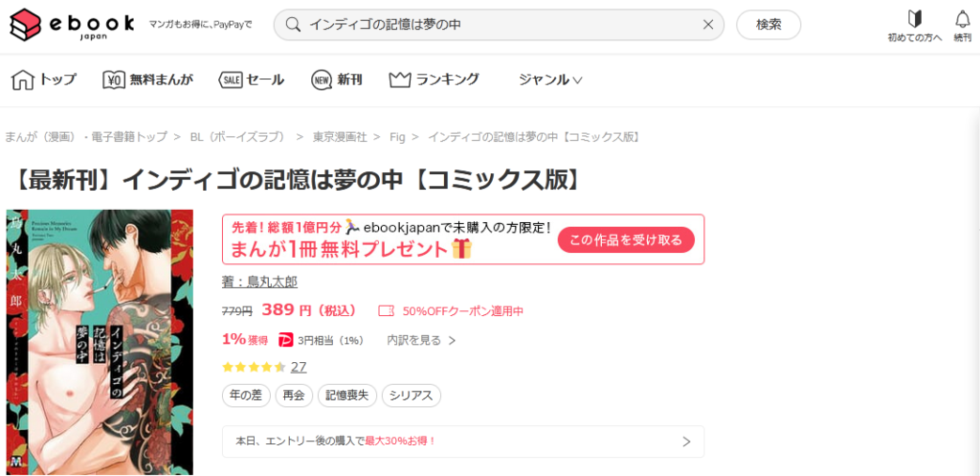Expand the ジャンル genre dropdown
Image resolution: width=980 pixels, height=476 pixels.
pos(550,80)
